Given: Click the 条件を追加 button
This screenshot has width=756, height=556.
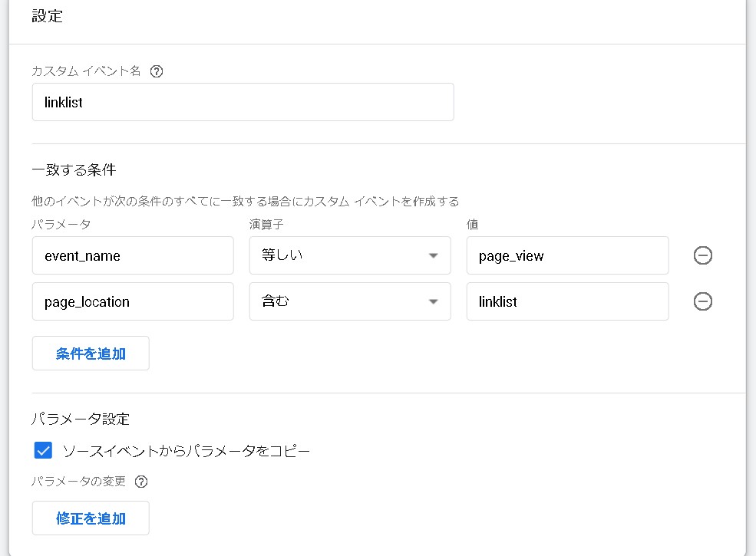Looking at the screenshot, I should coord(90,353).
